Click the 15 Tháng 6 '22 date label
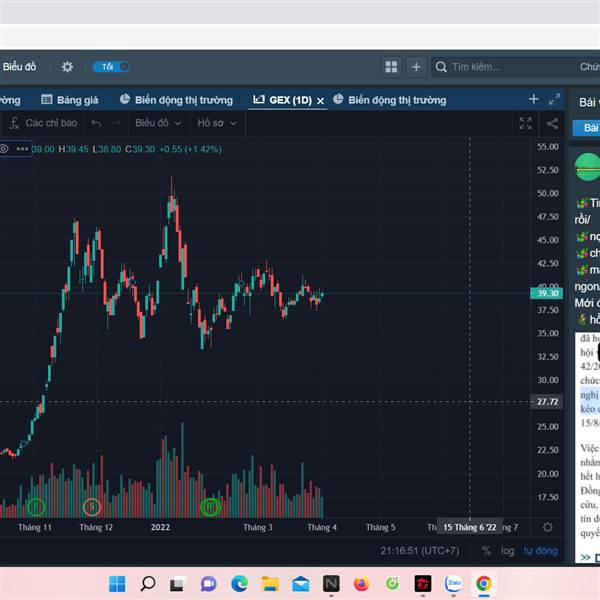 (x=470, y=527)
